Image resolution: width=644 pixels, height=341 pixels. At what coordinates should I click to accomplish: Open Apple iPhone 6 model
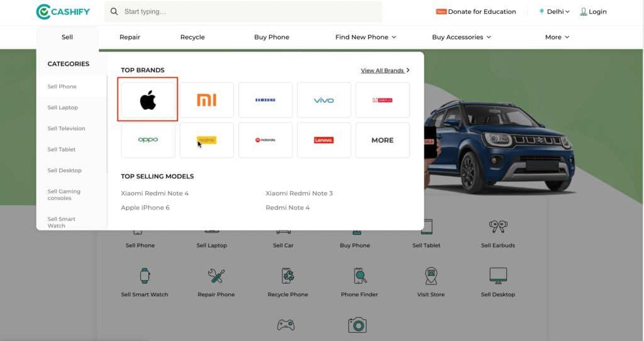coord(145,208)
